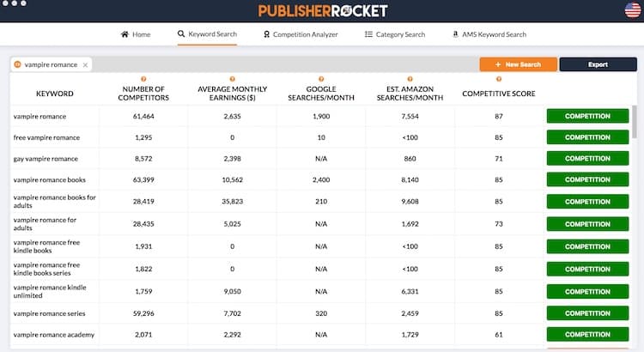The height and width of the screenshot is (352, 644).
Task: Close the vampire romance search tab
Action: point(84,64)
